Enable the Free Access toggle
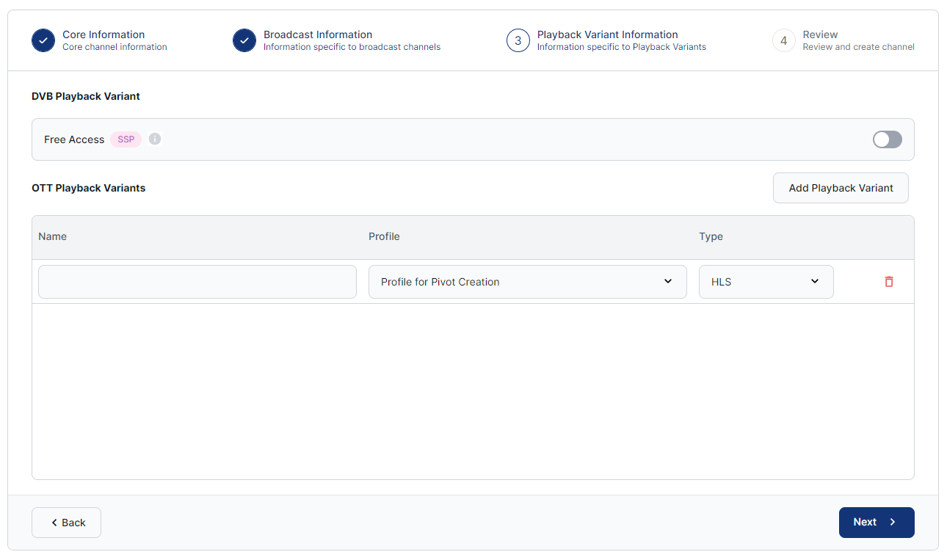The image size is (947, 560). (x=887, y=139)
